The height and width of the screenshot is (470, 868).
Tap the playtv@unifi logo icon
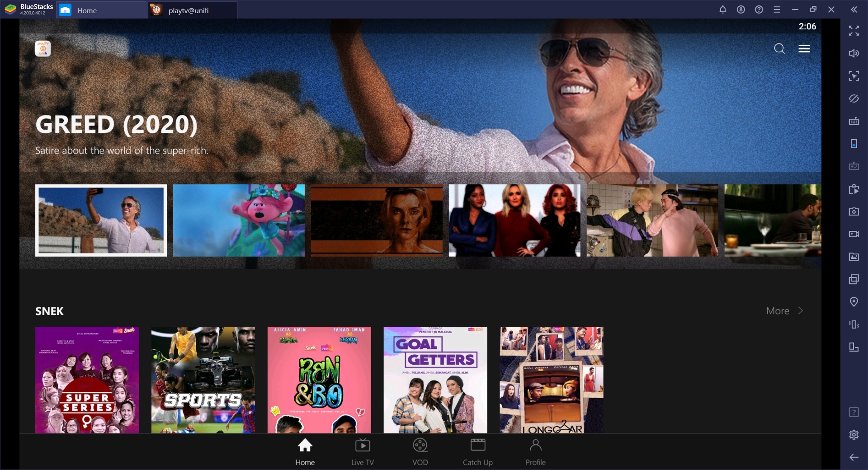tap(43, 48)
